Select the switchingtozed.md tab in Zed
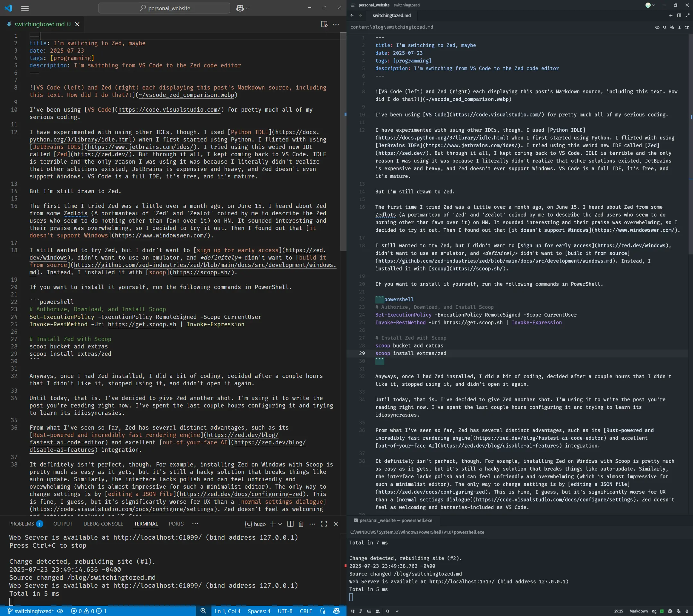 coord(392,15)
